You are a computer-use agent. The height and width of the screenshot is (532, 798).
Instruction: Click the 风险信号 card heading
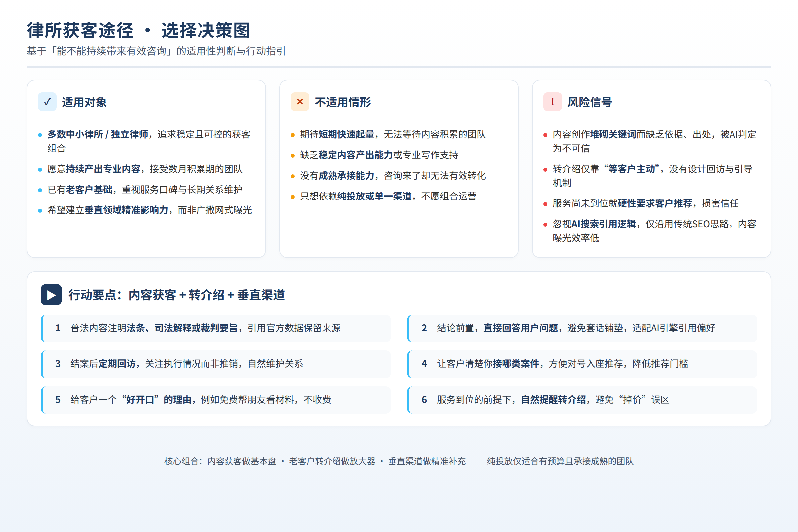(x=590, y=102)
